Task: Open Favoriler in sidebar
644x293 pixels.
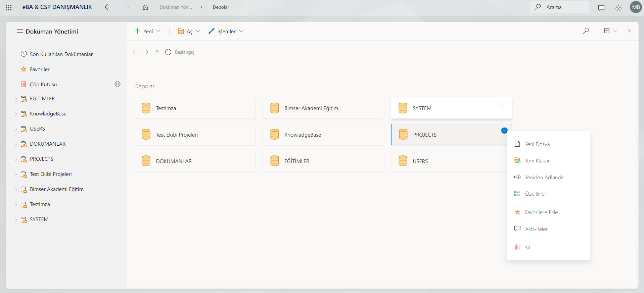Action: (x=40, y=69)
